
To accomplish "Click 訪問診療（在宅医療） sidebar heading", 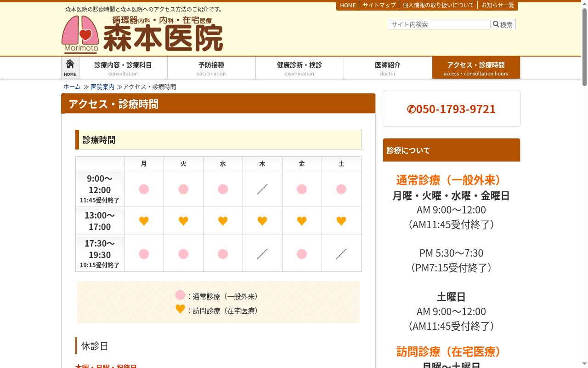I will tap(451, 352).
